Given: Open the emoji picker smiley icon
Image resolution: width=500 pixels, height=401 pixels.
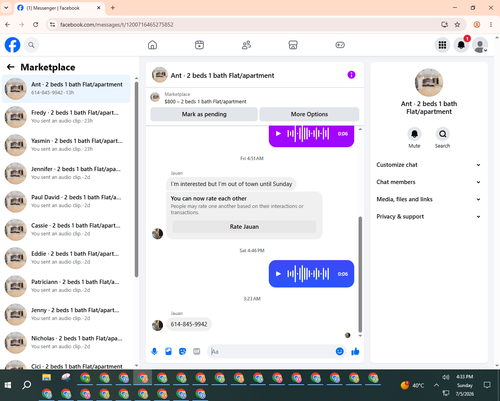Looking at the screenshot, I should [x=339, y=351].
